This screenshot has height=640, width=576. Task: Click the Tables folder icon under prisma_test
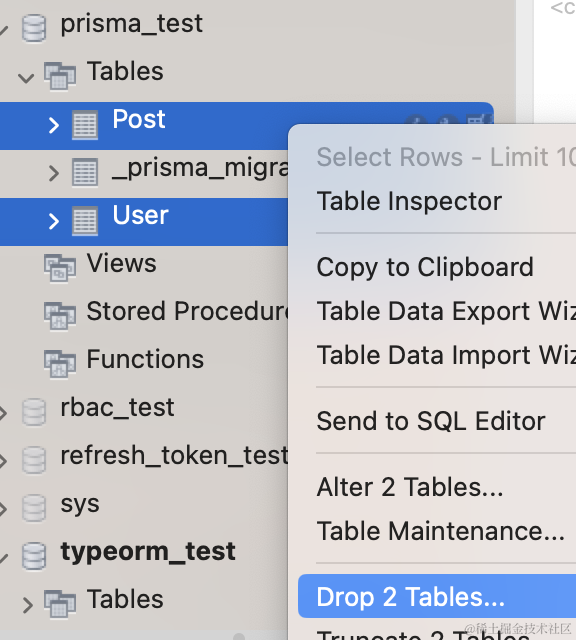pyautogui.click(x=60, y=76)
